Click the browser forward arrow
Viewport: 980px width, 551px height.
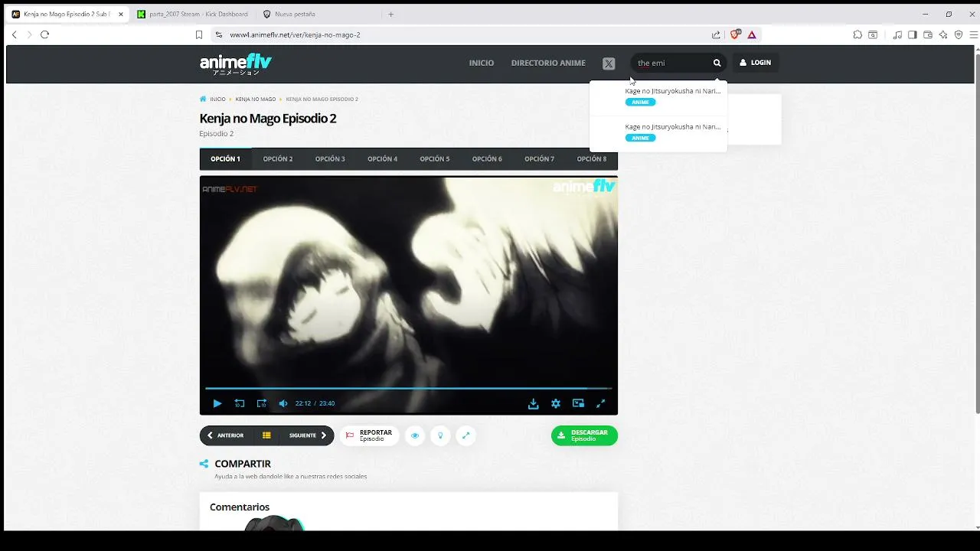click(x=29, y=34)
